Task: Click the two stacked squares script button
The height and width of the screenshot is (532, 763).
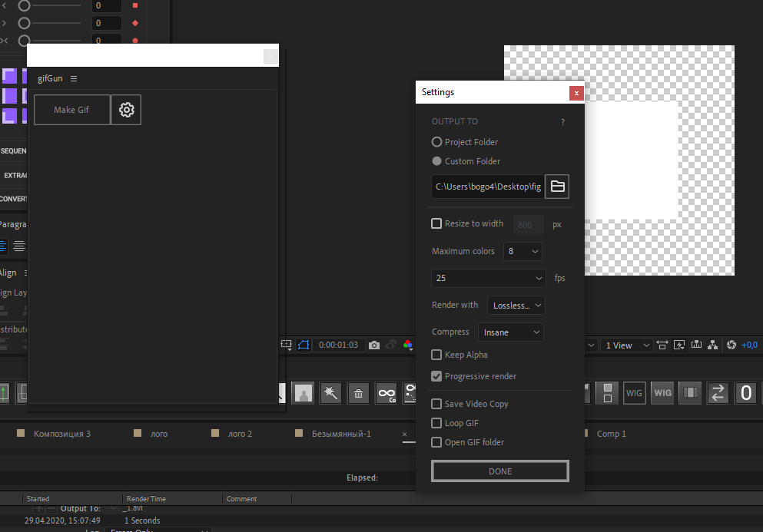Action: pos(607,393)
